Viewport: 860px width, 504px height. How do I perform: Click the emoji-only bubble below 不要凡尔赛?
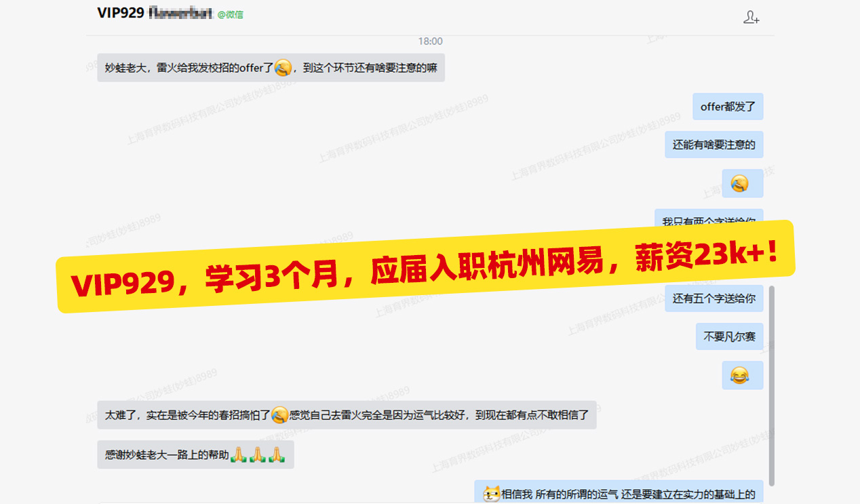coord(743,375)
